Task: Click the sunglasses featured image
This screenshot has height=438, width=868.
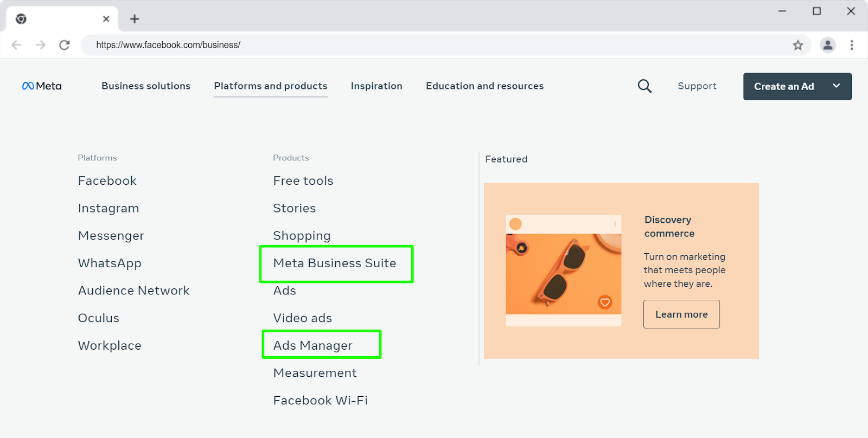Action: [x=564, y=274]
